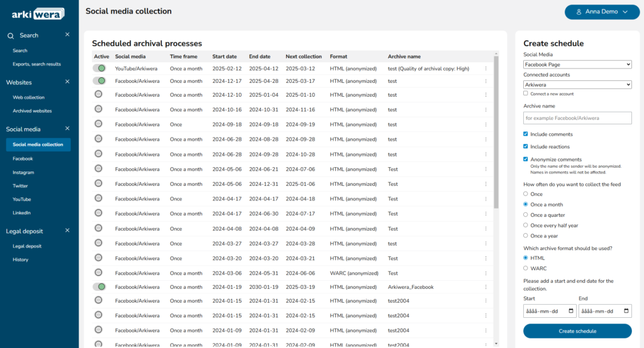Click the Create schedule button
The width and height of the screenshot is (644, 348).
pyautogui.click(x=577, y=331)
